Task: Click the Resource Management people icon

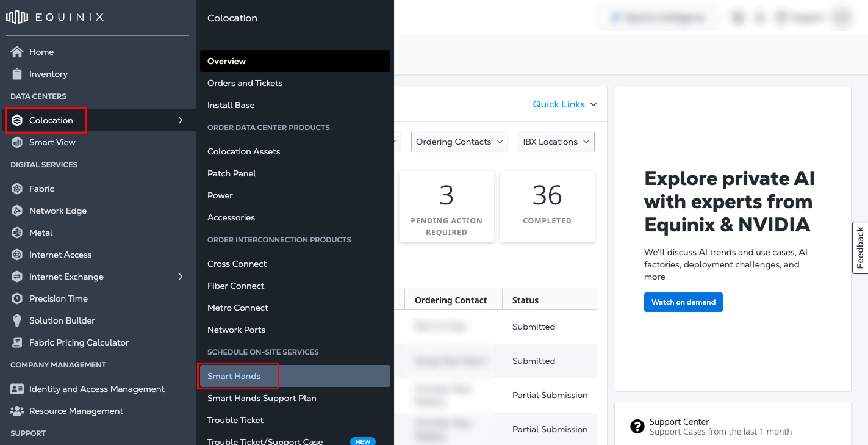Action: pos(17,411)
